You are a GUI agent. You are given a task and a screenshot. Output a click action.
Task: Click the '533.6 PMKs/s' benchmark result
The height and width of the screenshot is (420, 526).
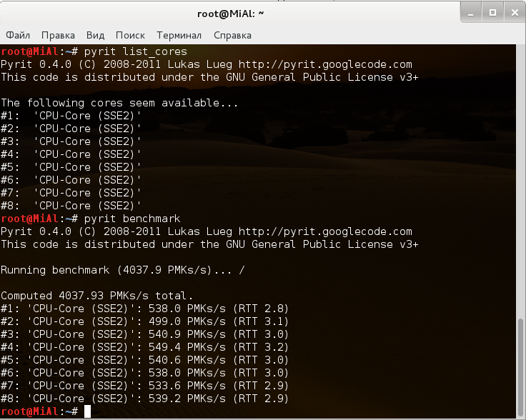187,386
